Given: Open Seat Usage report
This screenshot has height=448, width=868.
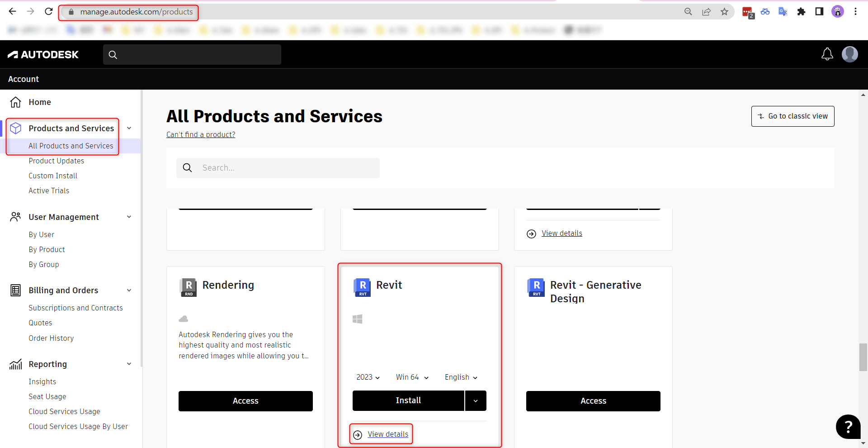Looking at the screenshot, I should pyautogui.click(x=47, y=396).
